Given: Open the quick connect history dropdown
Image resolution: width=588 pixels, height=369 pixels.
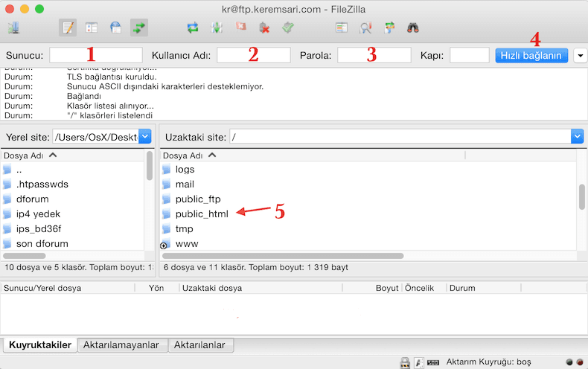Looking at the screenshot, I should (x=581, y=56).
